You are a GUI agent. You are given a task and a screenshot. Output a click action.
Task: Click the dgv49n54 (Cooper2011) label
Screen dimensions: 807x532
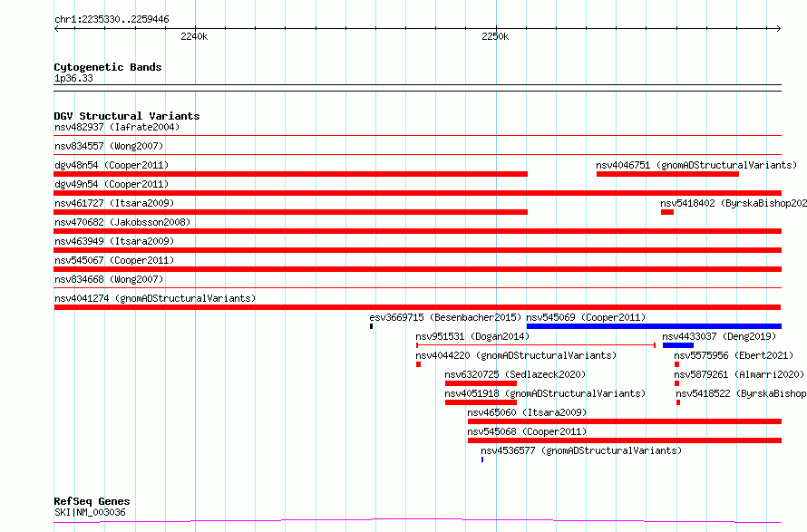point(112,184)
